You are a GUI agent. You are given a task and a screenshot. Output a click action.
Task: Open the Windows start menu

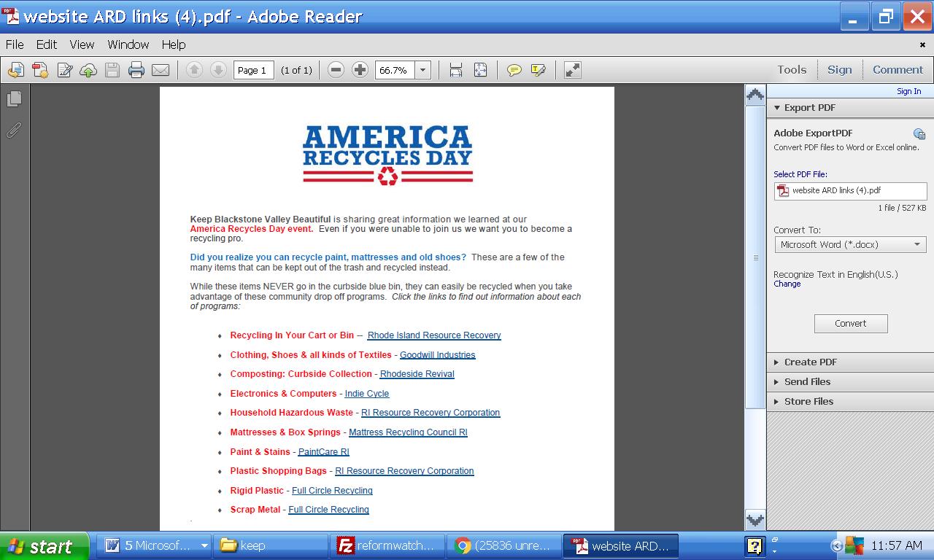[x=44, y=546]
